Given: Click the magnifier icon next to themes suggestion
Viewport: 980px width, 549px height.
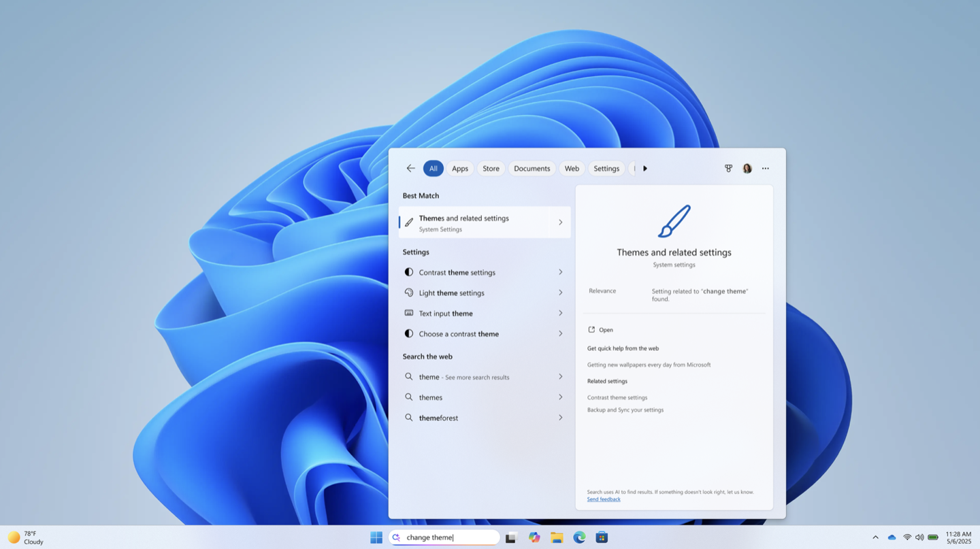Looking at the screenshot, I should tap(408, 397).
